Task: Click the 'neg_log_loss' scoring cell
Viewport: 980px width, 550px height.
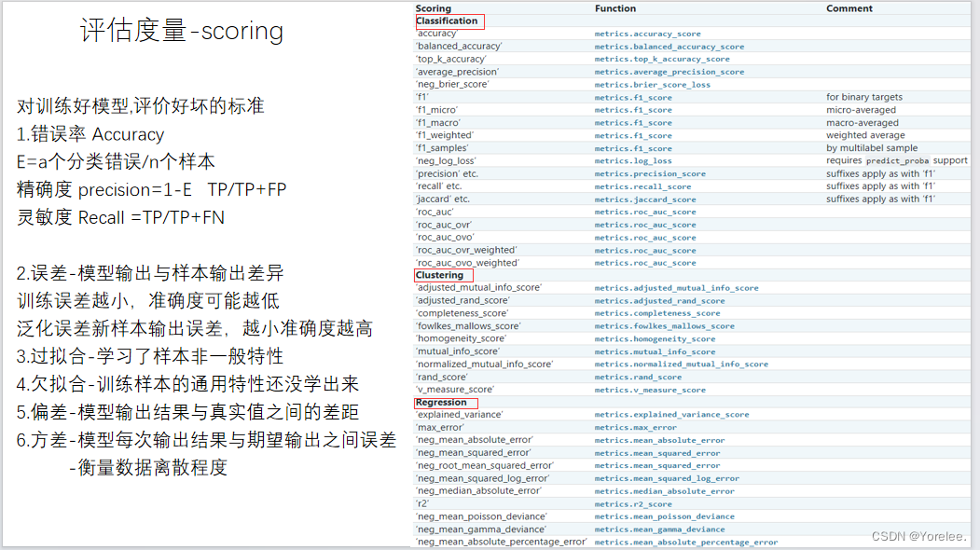Action: 447,160
